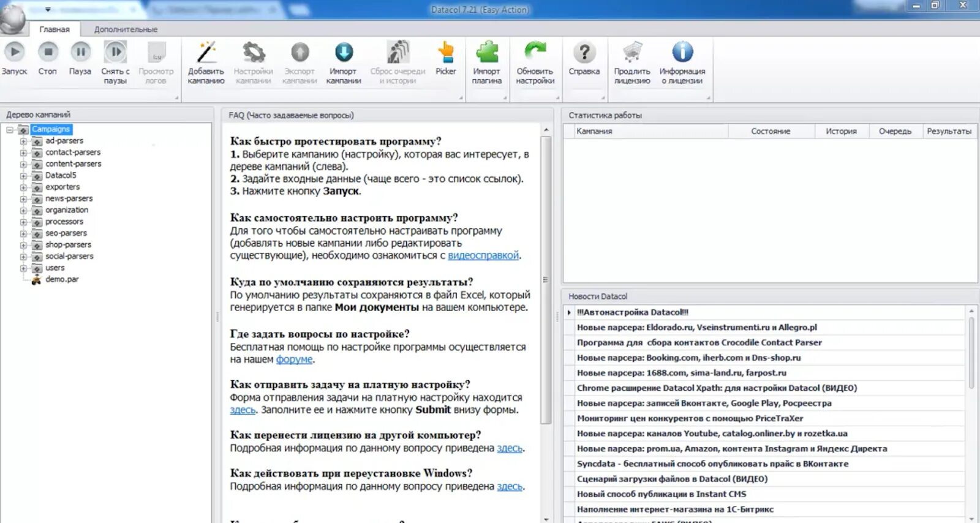Open news about Chrome расширение Datacol Xpath

(717, 388)
